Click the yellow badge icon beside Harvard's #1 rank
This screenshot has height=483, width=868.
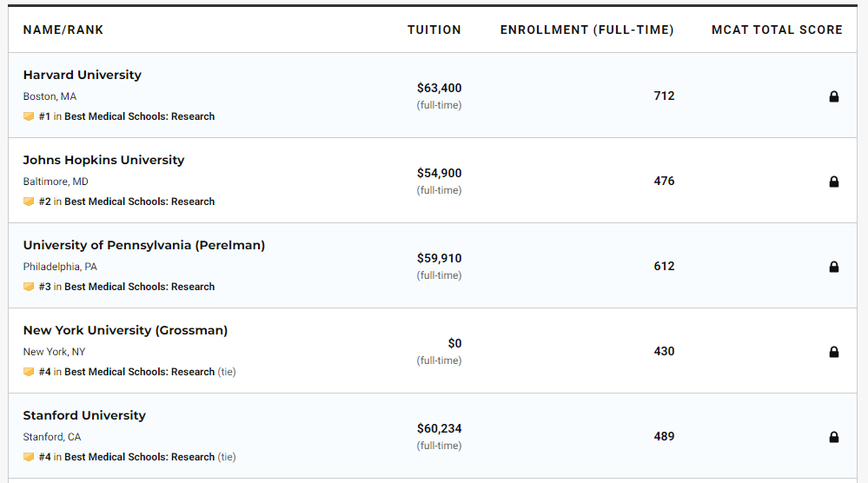pyautogui.click(x=29, y=116)
